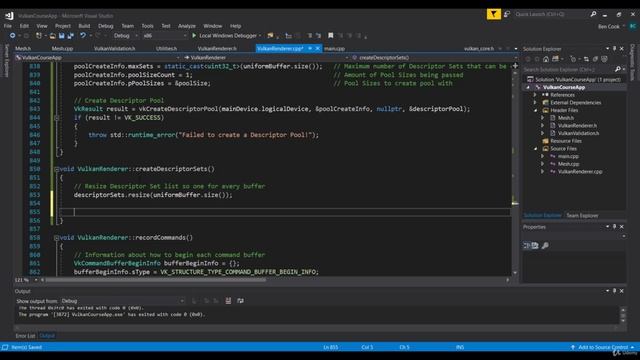Open the Debug configuration dropdown
Image resolution: width=640 pixels, height=360 pixels.
(x=125, y=36)
